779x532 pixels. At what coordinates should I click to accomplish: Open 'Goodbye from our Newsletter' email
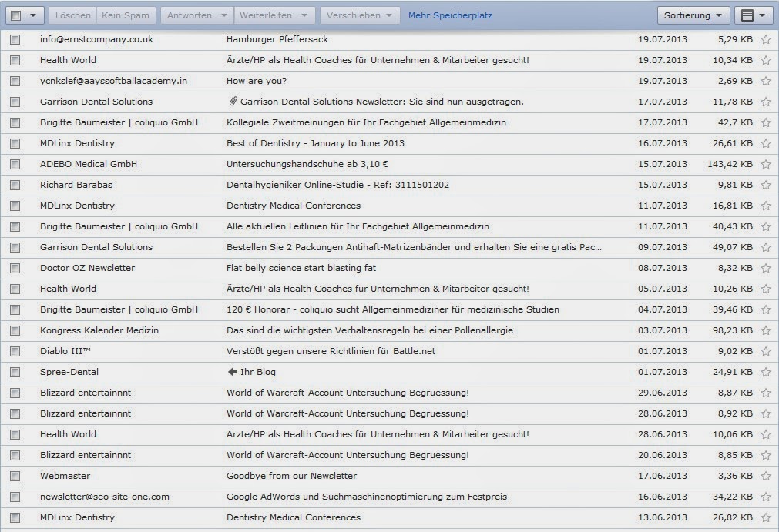click(x=291, y=476)
